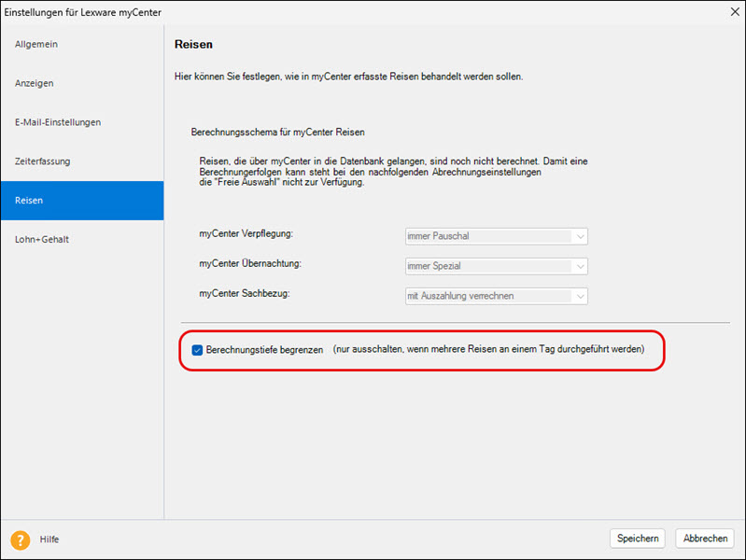The image size is (746, 560).
Task: Click the Berechnungstiefe begrenzen label text
Action: pyautogui.click(x=264, y=350)
